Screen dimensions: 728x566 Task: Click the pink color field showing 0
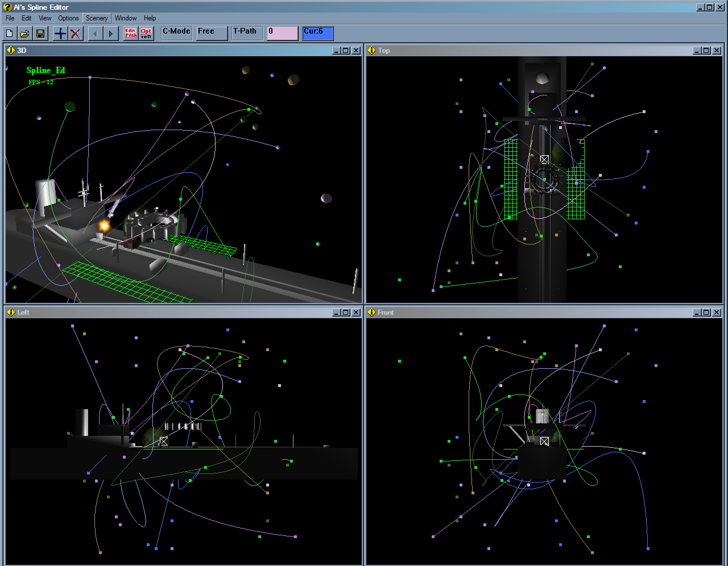pyautogui.click(x=282, y=33)
